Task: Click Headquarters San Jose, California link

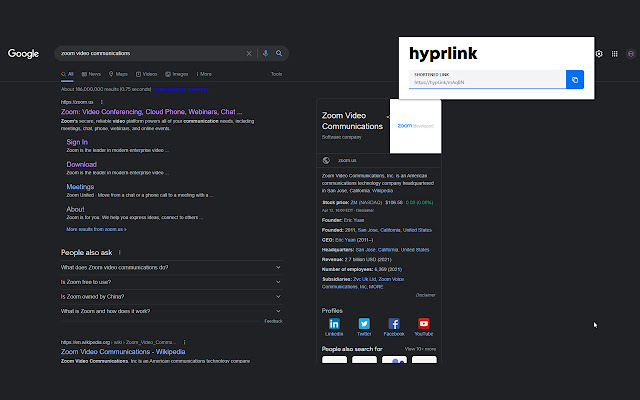Action: pyautogui.click(x=392, y=250)
